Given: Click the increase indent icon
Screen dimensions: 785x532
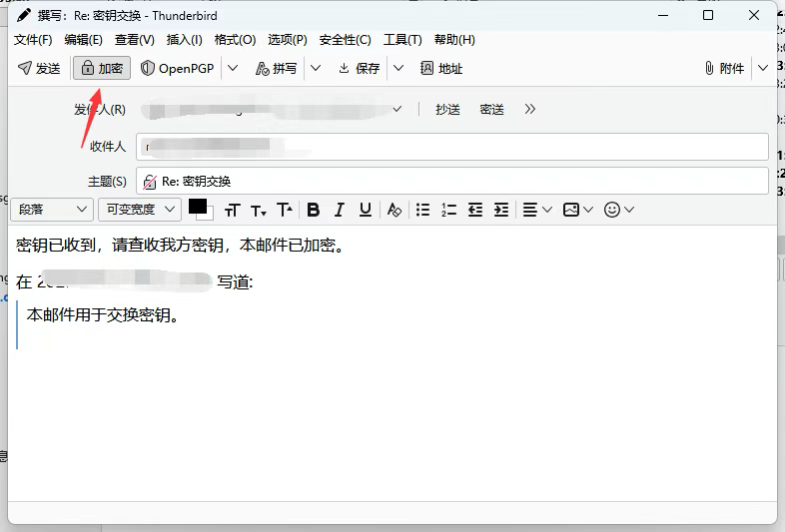Looking at the screenshot, I should (x=501, y=210).
